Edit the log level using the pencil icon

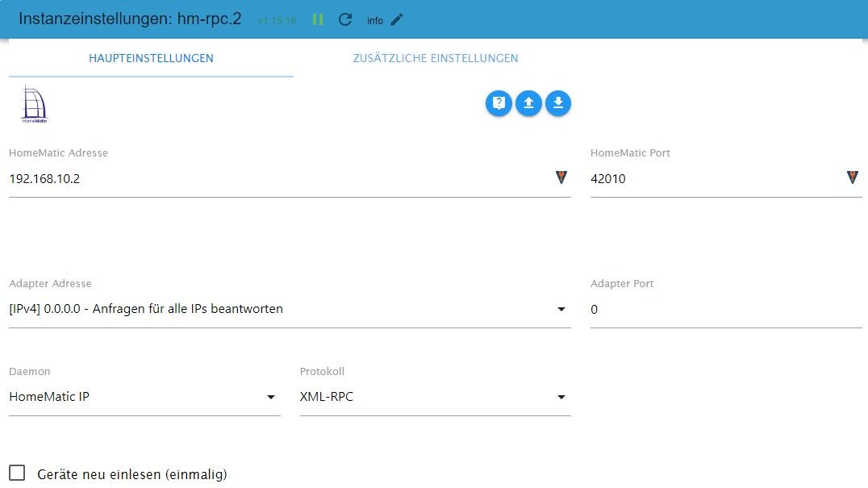397,20
